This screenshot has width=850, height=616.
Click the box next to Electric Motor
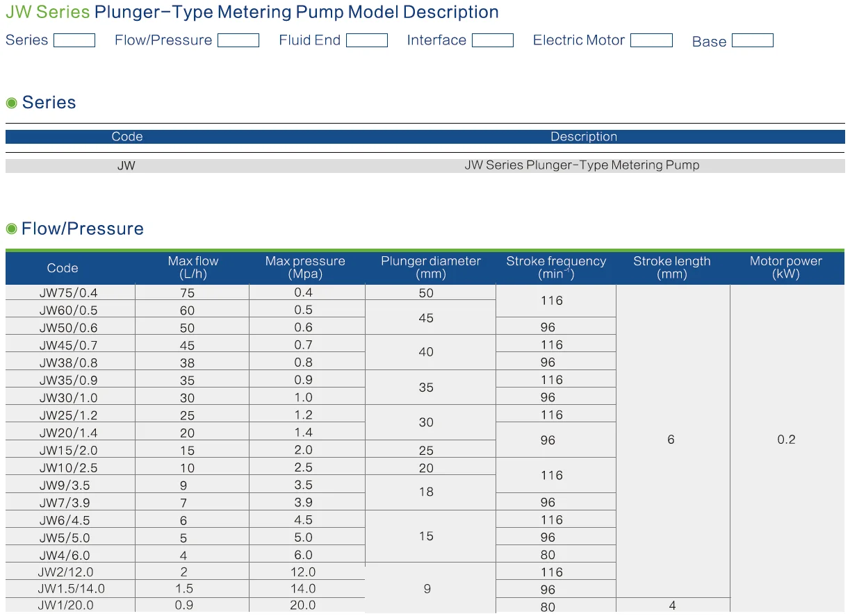tap(651, 40)
